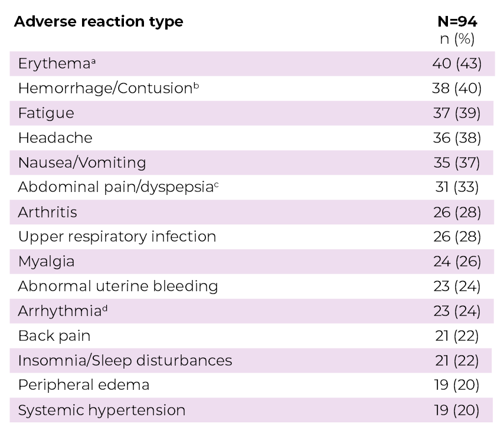The image size is (504, 433).
Task: Select the Insomnia/Sleep disturbances label
Action: (x=125, y=361)
